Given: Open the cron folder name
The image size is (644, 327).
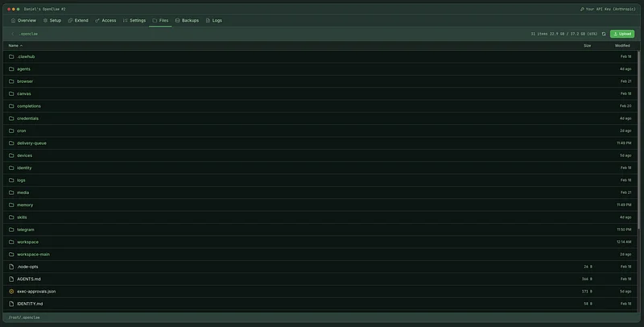Looking at the screenshot, I should [x=22, y=130].
